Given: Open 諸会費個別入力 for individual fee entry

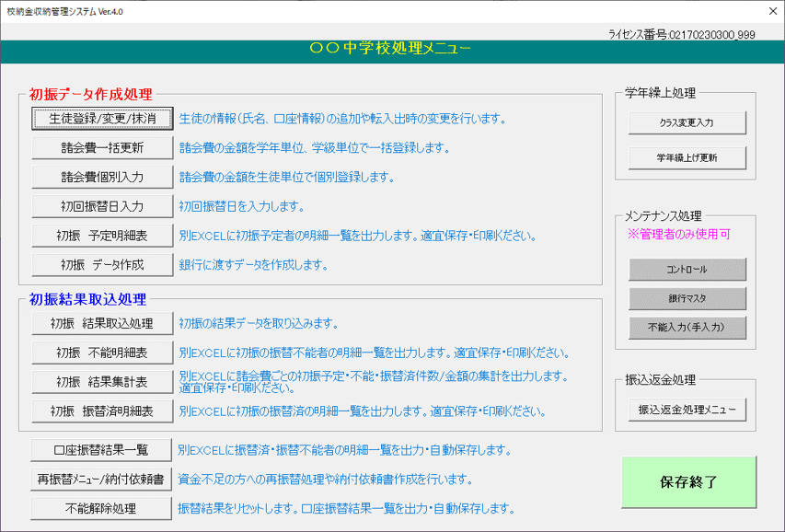Looking at the screenshot, I should (x=99, y=178).
